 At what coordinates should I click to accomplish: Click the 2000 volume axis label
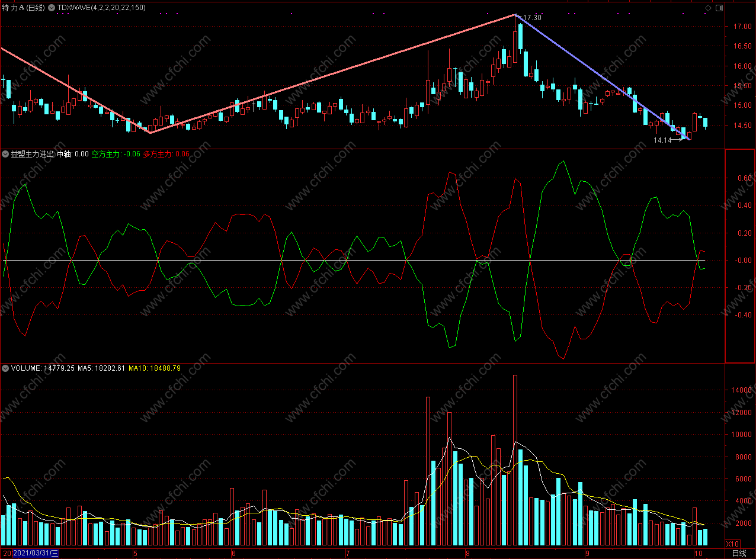(744, 523)
